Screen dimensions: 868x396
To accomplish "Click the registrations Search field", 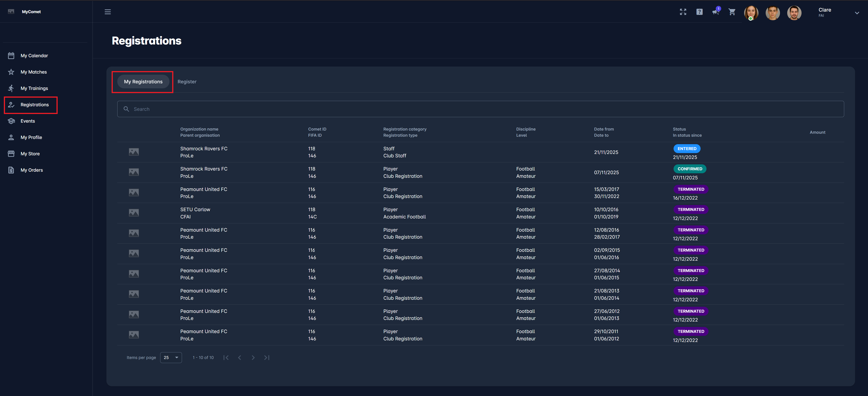I will pyautogui.click(x=480, y=109).
